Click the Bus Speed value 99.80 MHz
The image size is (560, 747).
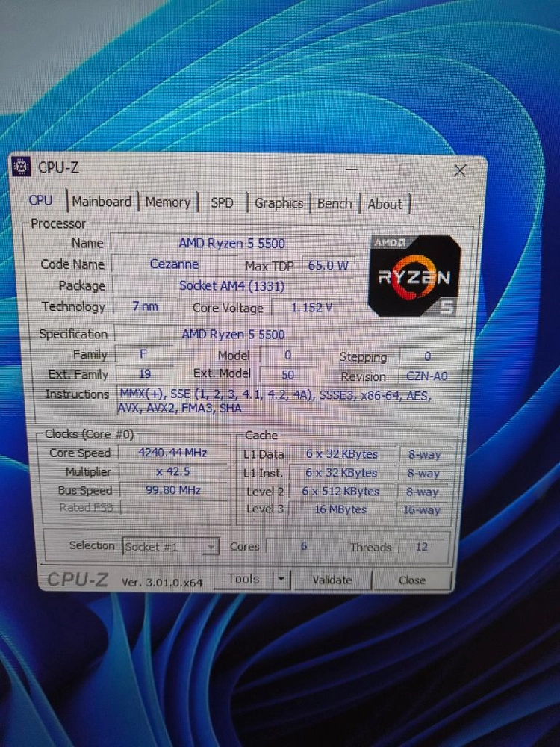coord(173,490)
